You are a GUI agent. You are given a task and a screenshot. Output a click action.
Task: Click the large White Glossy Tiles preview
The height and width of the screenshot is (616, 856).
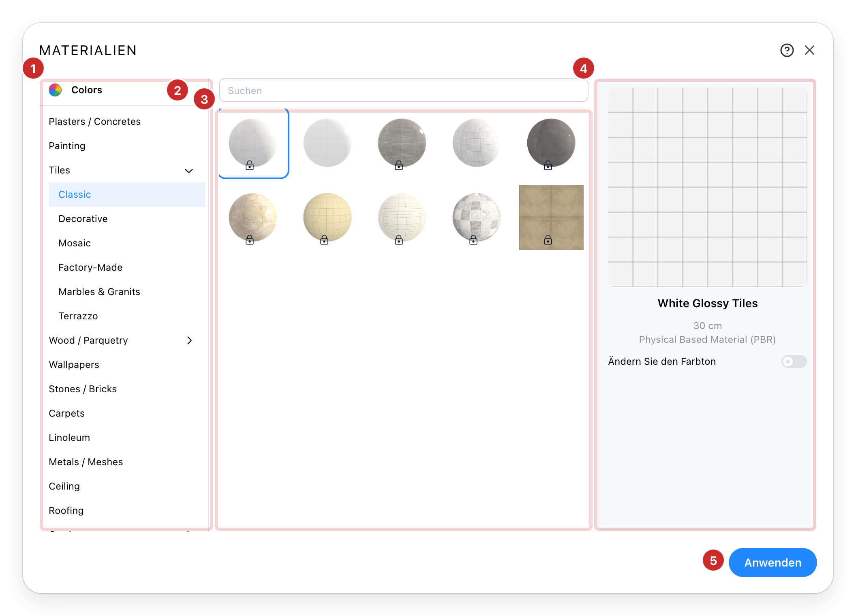[x=708, y=187]
